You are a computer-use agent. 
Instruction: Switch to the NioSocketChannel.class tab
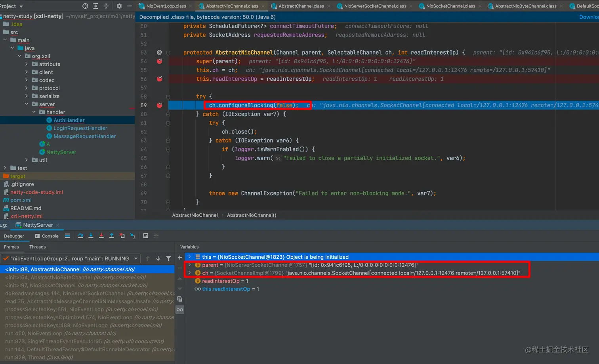pos(450,6)
